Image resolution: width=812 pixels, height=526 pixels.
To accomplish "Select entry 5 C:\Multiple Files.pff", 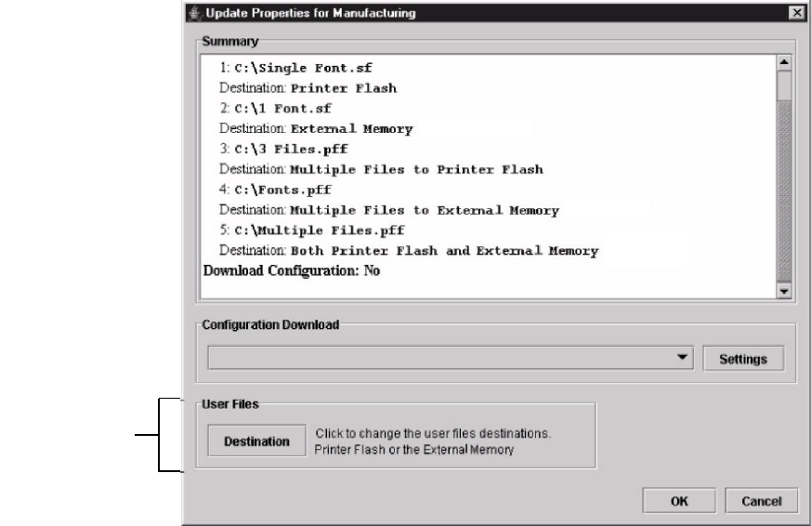I will click(x=312, y=230).
